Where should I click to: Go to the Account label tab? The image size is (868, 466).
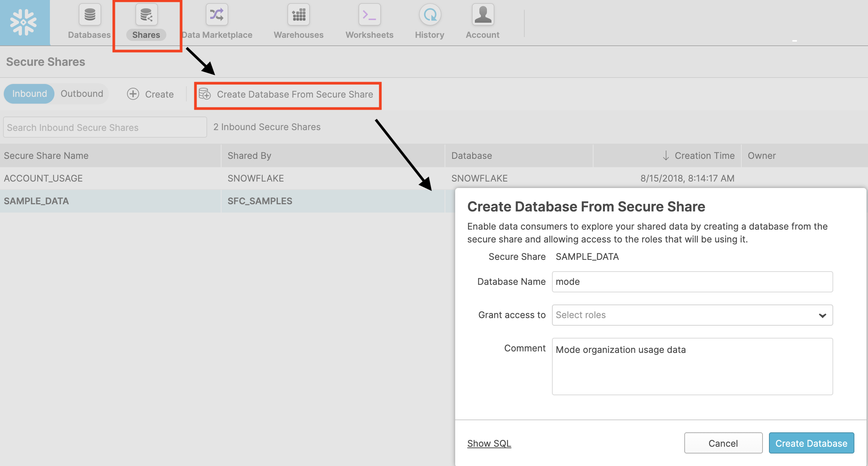pyautogui.click(x=482, y=35)
